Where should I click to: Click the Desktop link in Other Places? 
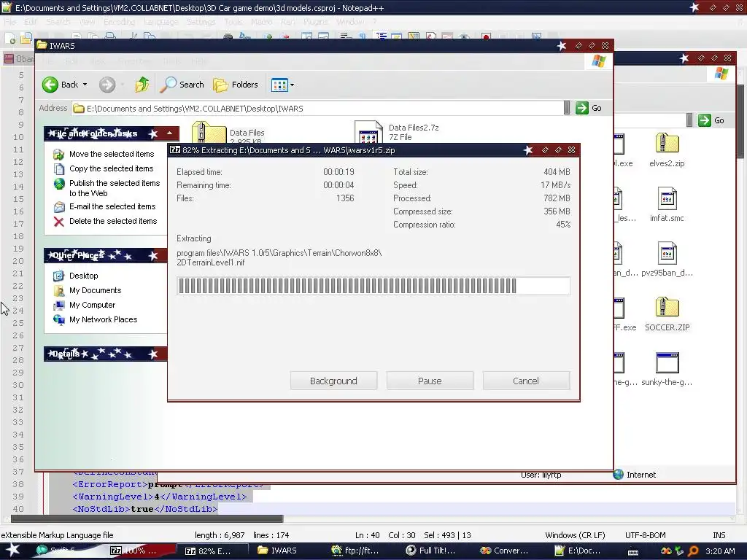coord(83,276)
